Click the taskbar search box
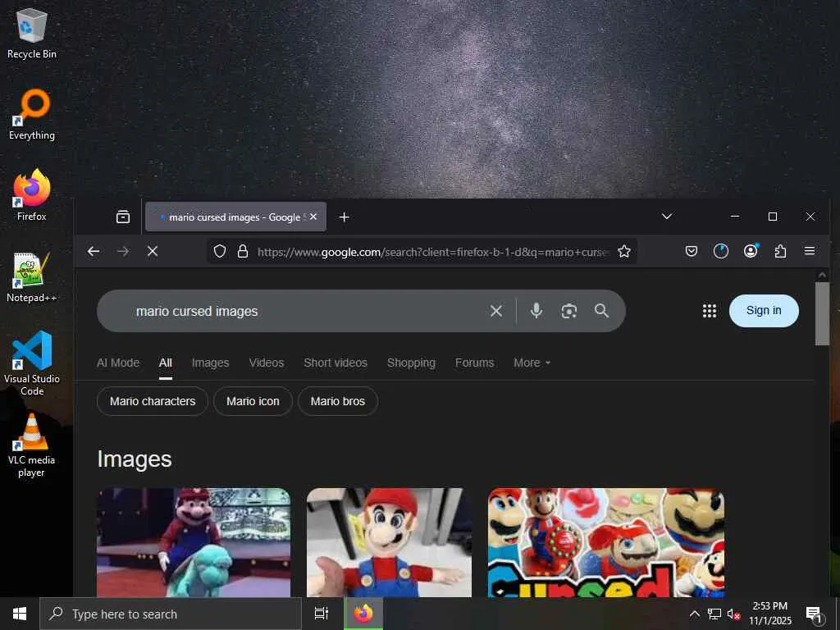Image resolution: width=840 pixels, height=630 pixels. click(171, 614)
